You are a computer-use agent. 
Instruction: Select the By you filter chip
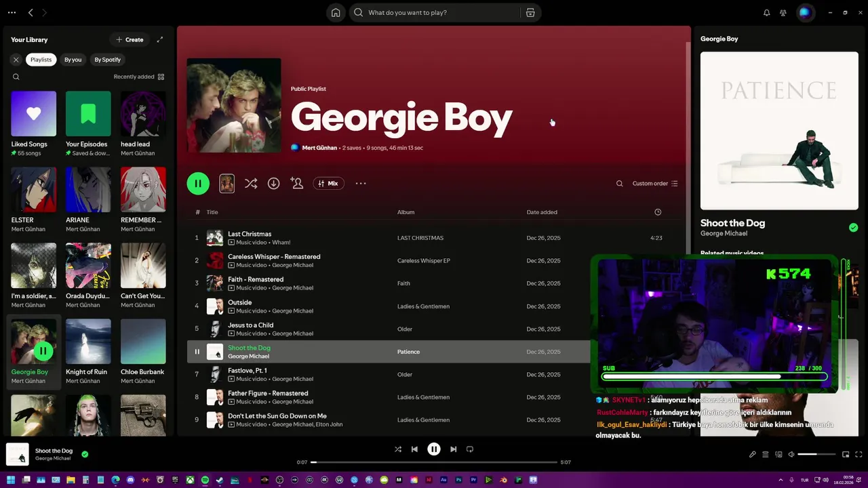[x=73, y=60]
